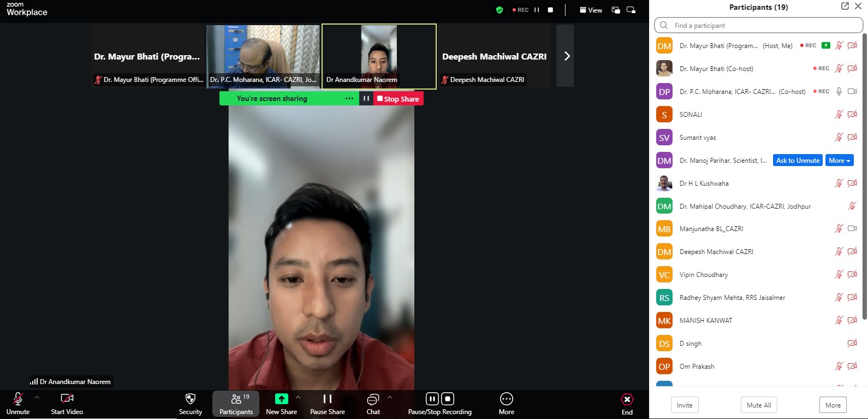Screen dimensions: 868x419
Task: Toggle muted mic icon for SONALI
Action: (839, 114)
